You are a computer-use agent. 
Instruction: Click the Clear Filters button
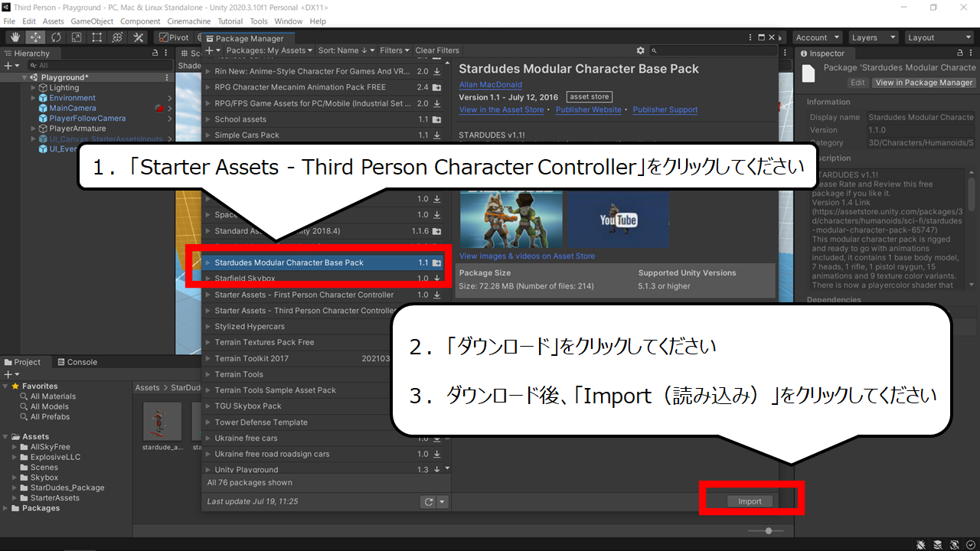pos(437,51)
